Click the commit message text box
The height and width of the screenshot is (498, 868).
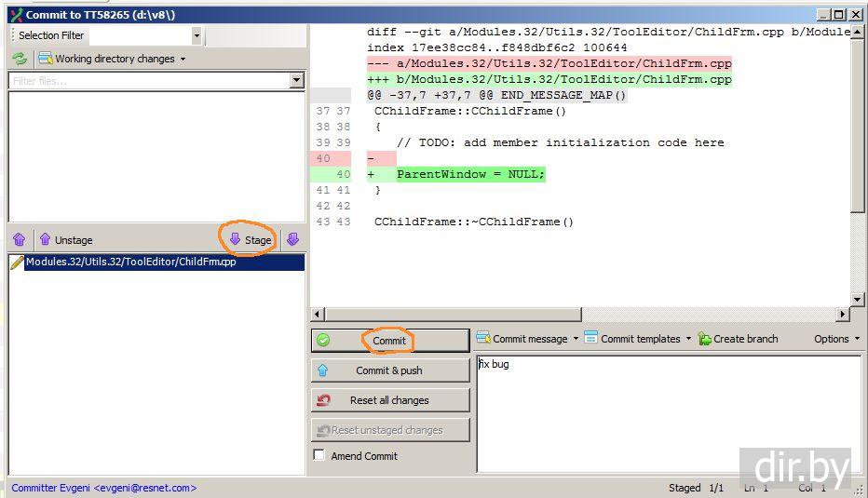[x=669, y=414]
